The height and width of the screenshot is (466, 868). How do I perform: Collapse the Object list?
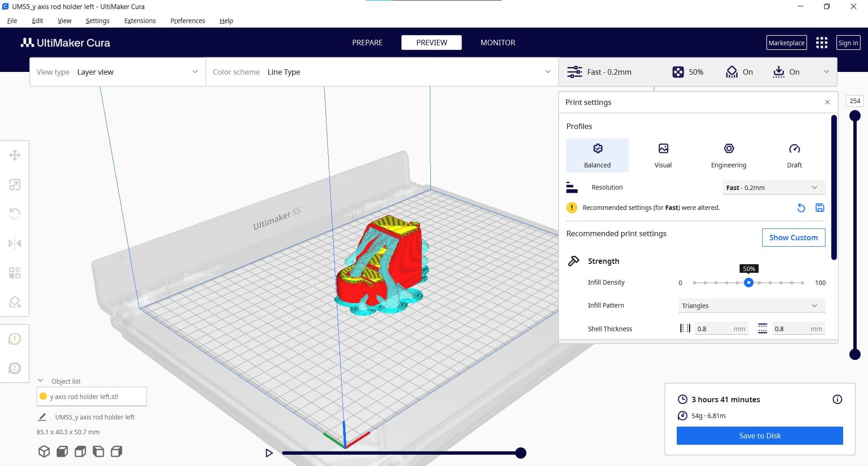(x=40, y=381)
